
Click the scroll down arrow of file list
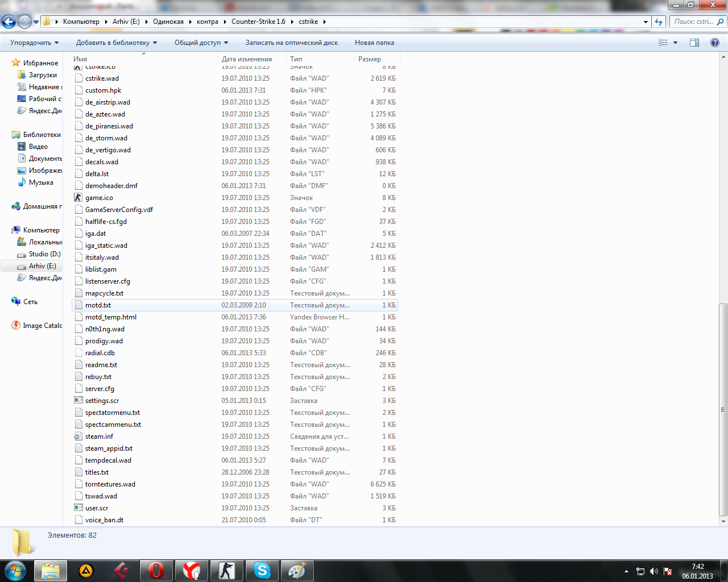723,521
